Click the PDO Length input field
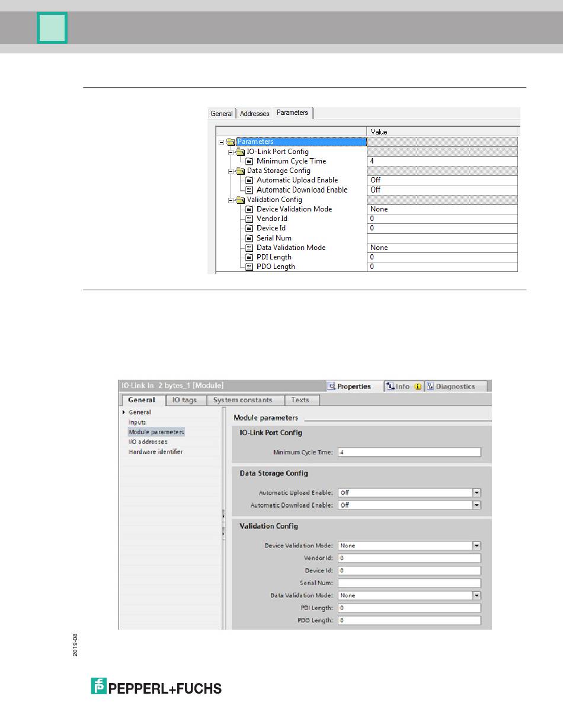 pyautogui.click(x=410, y=620)
